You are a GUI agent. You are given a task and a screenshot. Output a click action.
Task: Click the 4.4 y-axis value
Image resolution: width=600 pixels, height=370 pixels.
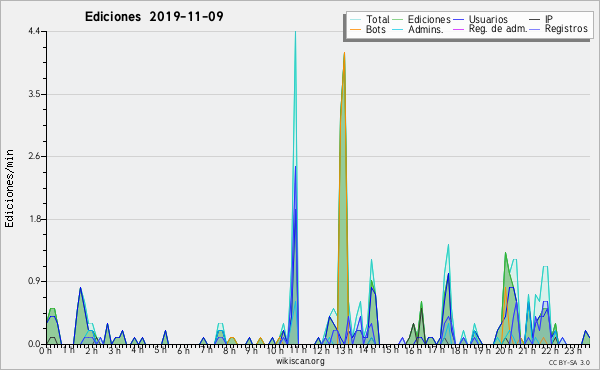pyautogui.click(x=34, y=31)
